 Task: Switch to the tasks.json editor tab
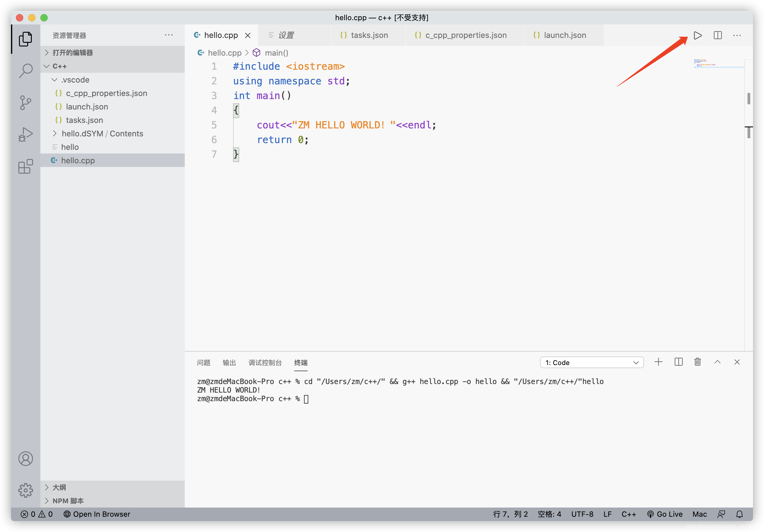pyautogui.click(x=369, y=35)
